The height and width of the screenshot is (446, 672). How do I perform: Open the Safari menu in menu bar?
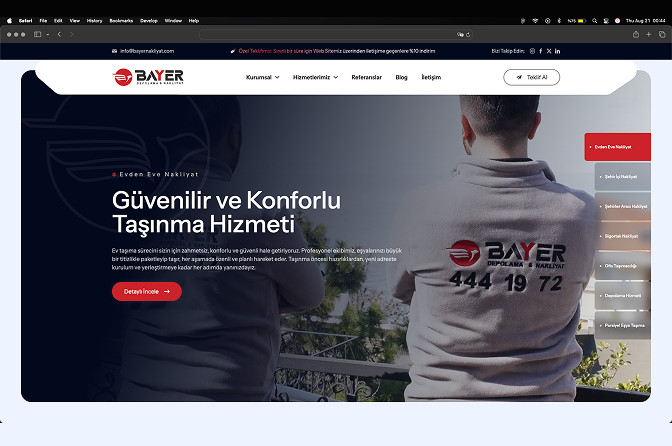[x=25, y=21]
